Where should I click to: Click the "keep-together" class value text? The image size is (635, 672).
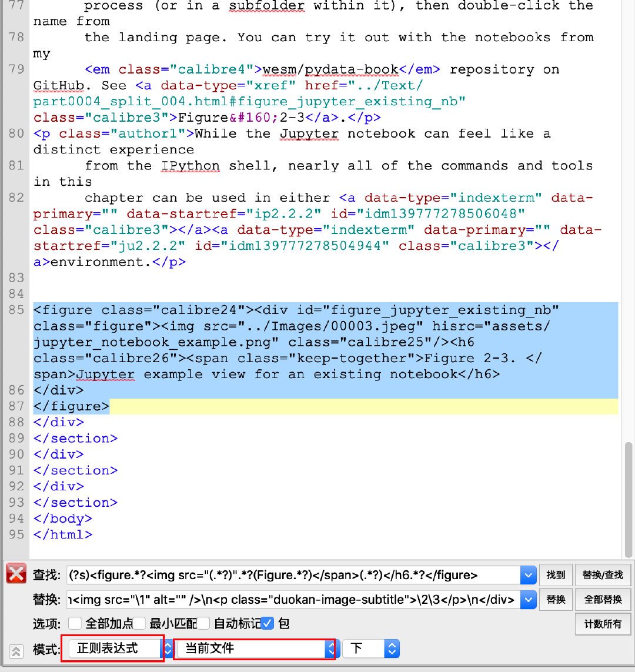(352, 358)
